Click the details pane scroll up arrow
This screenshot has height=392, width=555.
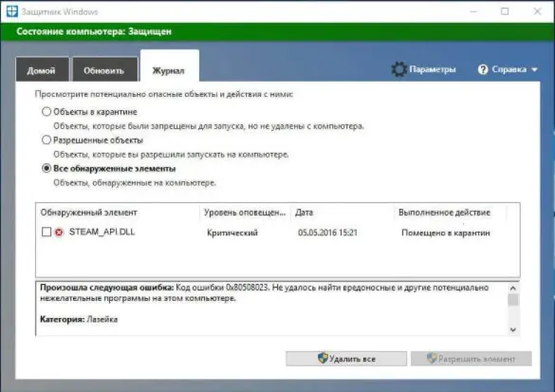coord(513,288)
